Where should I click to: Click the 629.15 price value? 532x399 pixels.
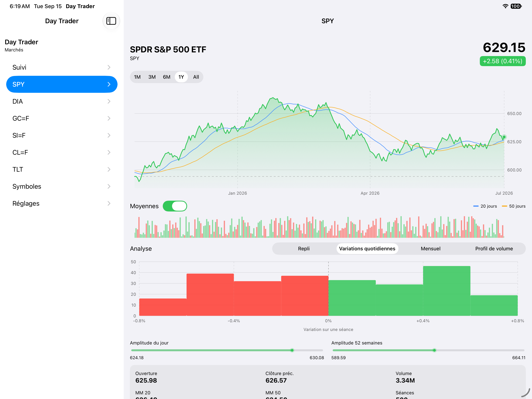click(x=504, y=47)
